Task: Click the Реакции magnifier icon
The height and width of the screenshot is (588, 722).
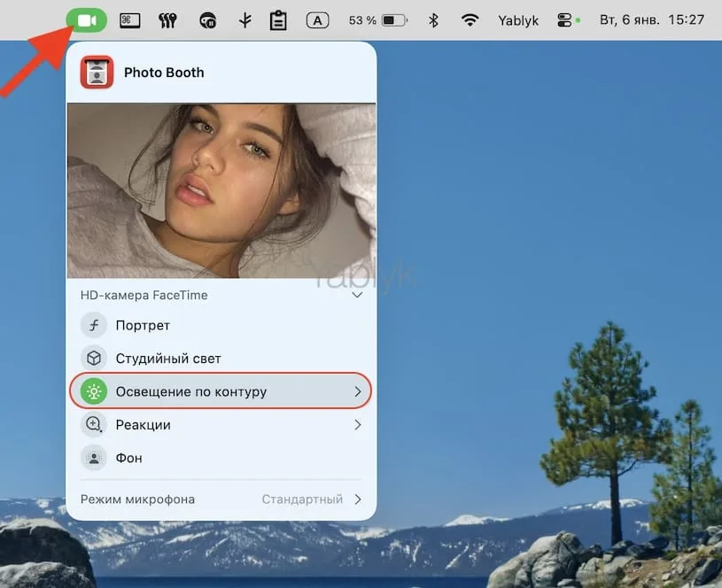Action: 94,424
